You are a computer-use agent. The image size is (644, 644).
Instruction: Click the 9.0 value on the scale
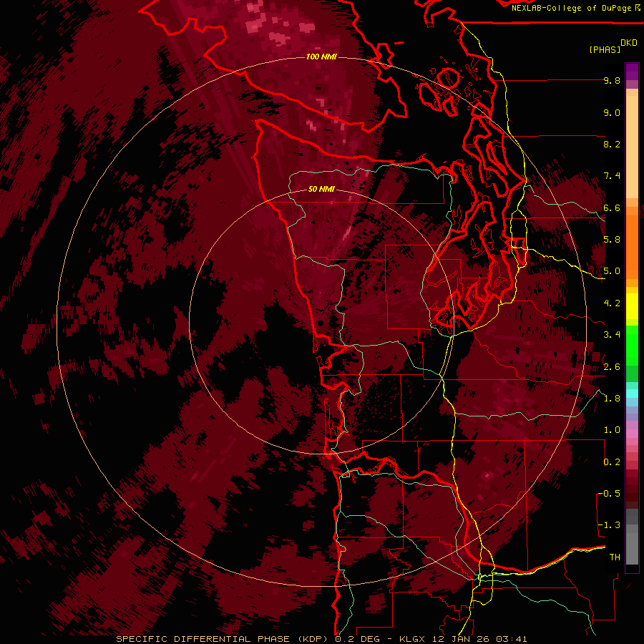pyautogui.click(x=612, y=113)
